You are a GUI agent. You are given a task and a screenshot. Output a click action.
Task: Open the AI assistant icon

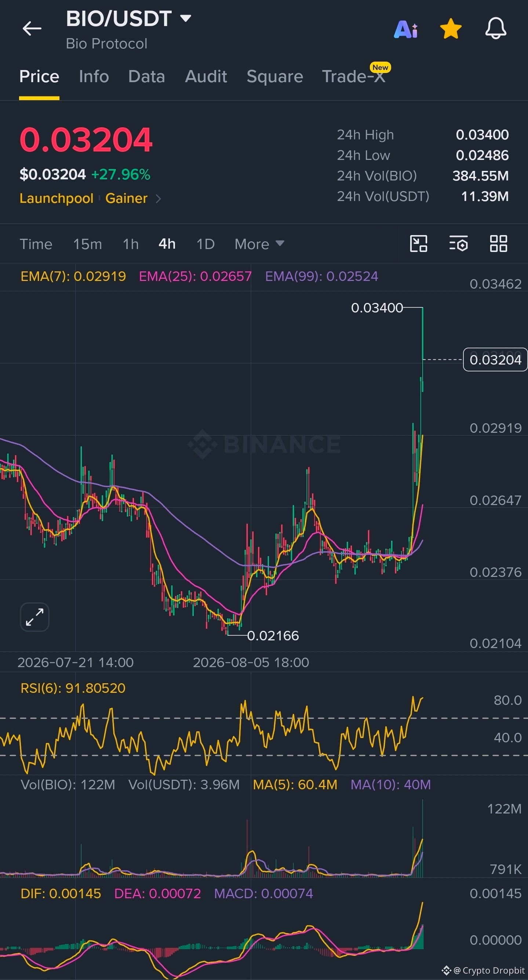pyautogui.click(x=406, y=29)
